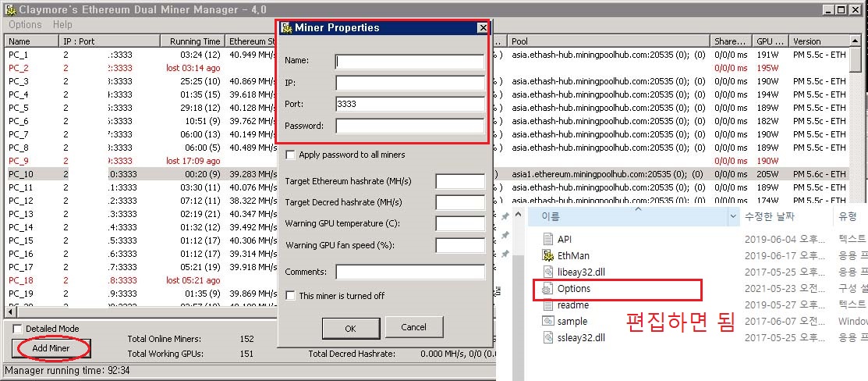
Task: Sort by GPU power column header
Action: point(771,41)
